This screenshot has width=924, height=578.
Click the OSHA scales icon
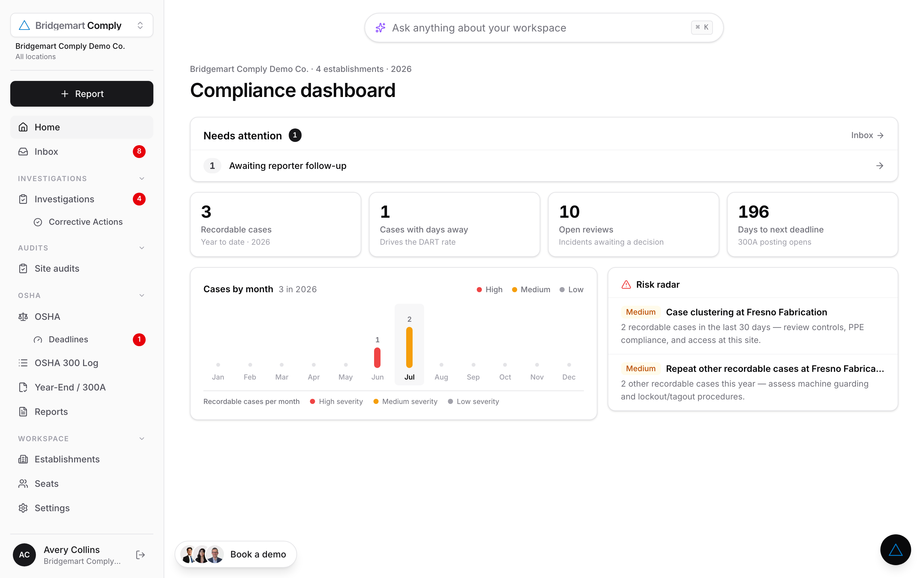click(23, 317)
